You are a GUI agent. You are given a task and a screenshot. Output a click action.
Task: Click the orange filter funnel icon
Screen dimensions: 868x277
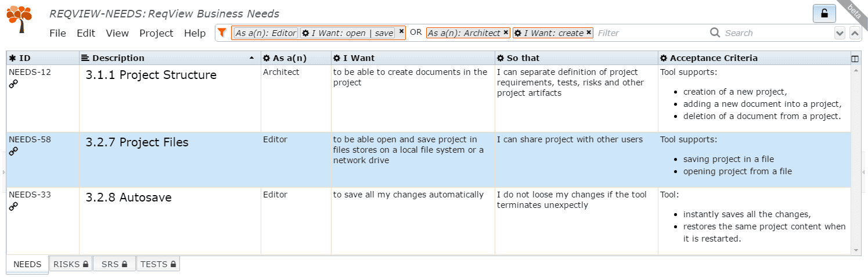pos(222,33)
